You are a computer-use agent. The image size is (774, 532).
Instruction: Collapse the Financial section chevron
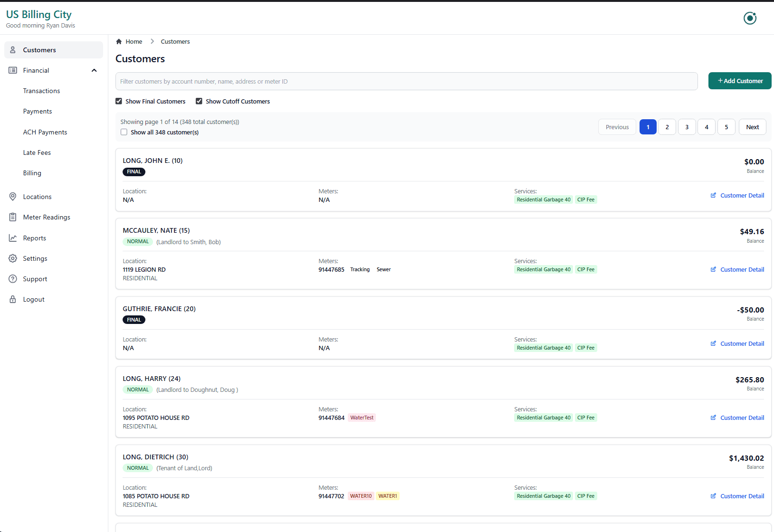pos(94,70)
